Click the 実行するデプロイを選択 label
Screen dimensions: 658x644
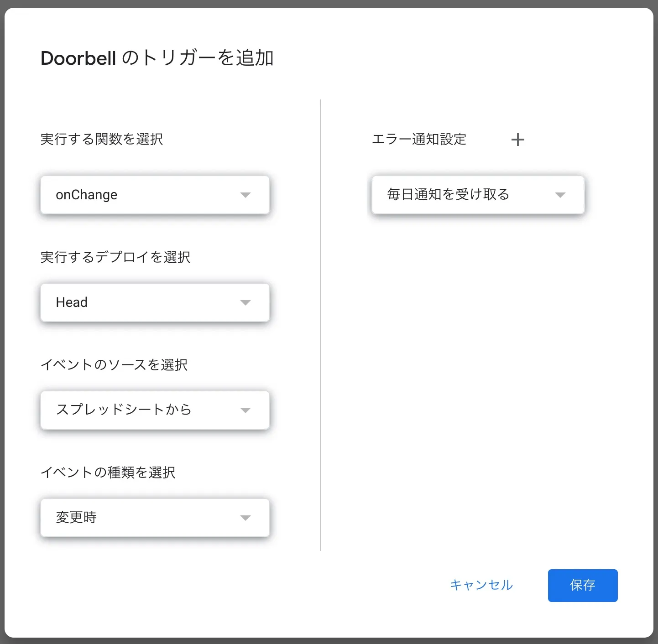pyautogui.click(x=115, y=257)
